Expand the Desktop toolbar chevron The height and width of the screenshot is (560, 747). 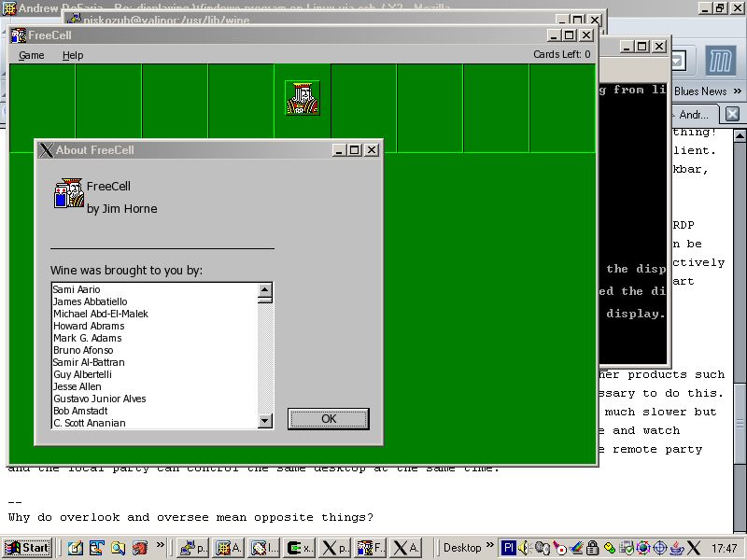(489, 545)
